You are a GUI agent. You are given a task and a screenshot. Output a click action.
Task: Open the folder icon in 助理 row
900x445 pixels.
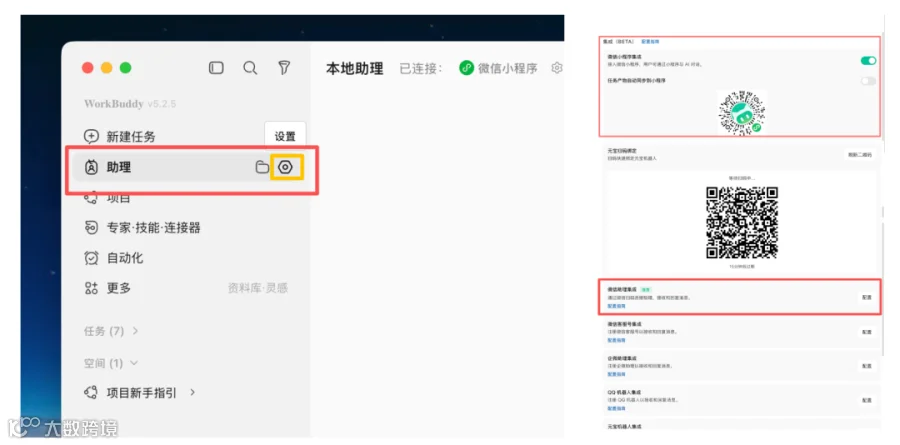click(x=262, y=167)
